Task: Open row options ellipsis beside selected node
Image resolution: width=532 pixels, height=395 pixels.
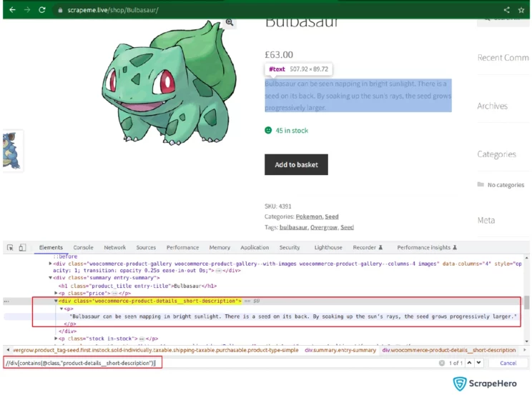Action: click(6, 301)
